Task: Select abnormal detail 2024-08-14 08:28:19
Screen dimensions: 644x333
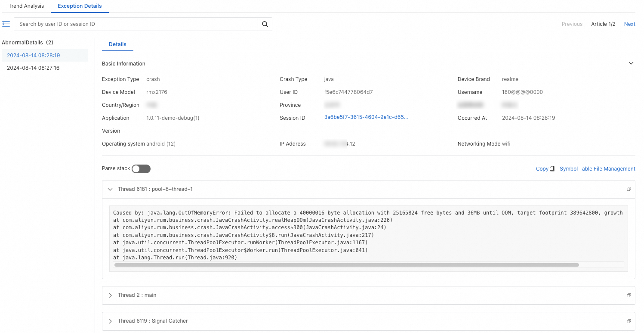Action: click(x=45, y=55)
